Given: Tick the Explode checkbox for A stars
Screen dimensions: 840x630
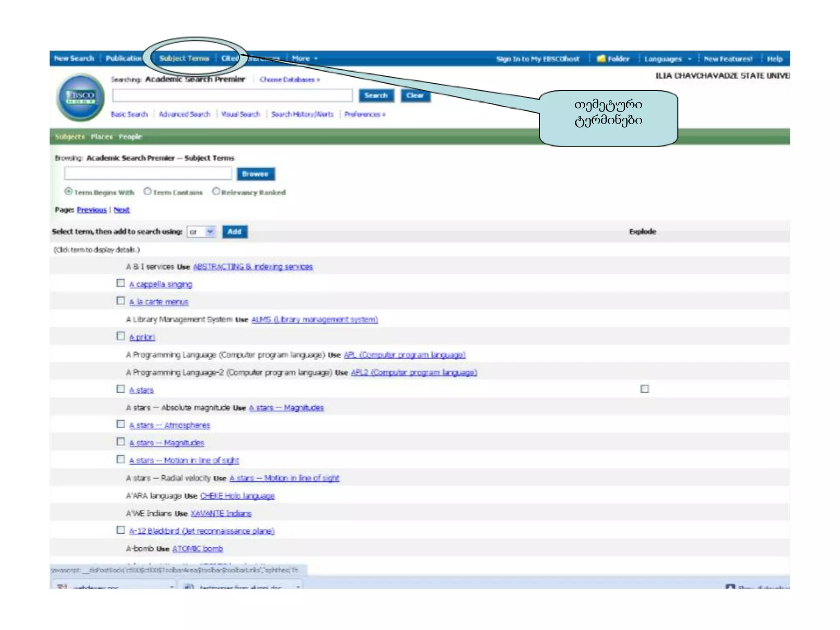Looking at the screenshot, I should (644, 389).
